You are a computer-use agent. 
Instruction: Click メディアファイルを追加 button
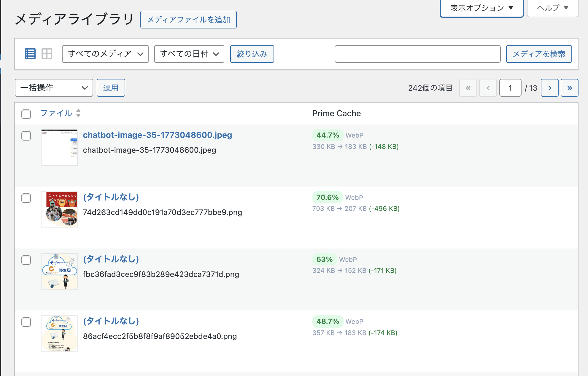pyautogui.click(x=188, y=20)
